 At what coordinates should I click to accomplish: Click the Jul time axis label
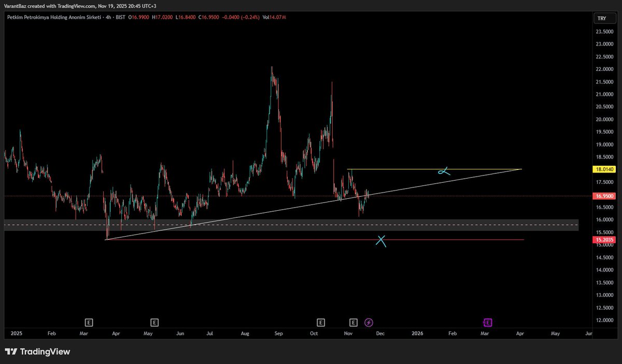tap(211, 334)
